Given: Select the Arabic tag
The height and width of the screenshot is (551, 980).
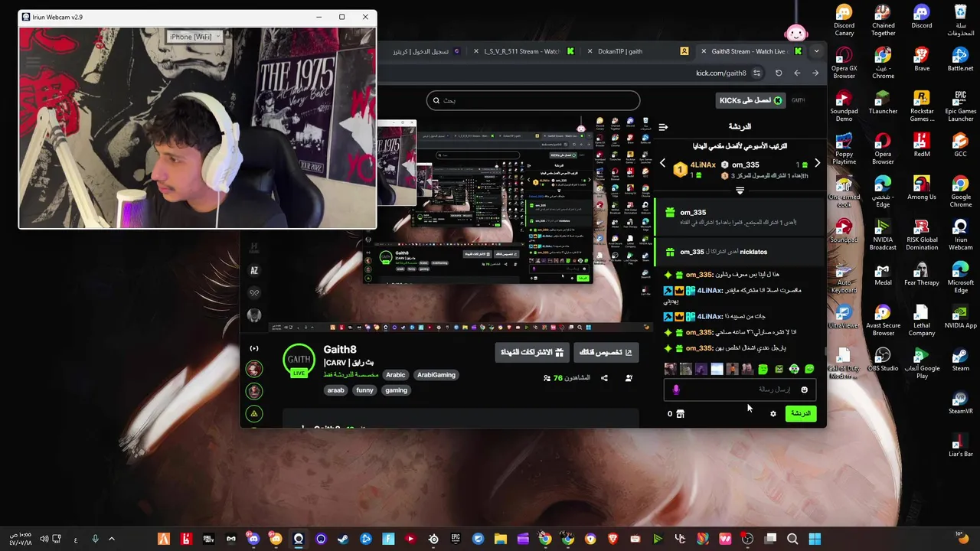Looking at the screenshot, I should [x=396, y=375].
